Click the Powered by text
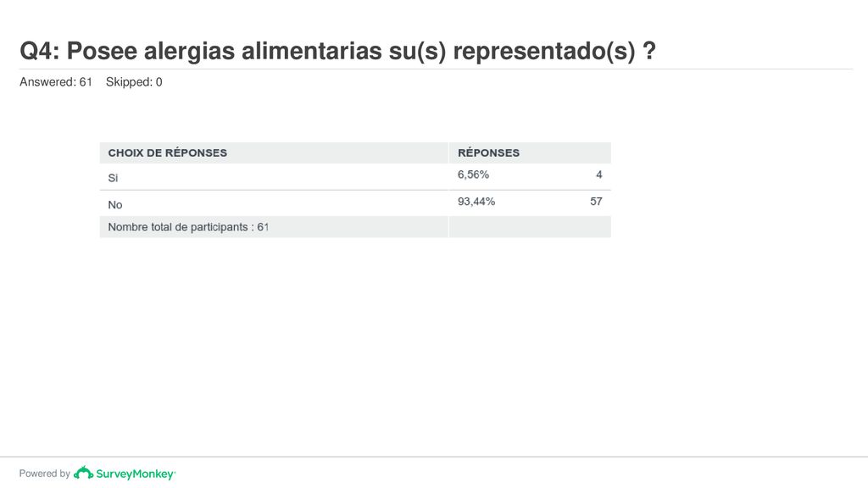This screenshot has height=488, width=868. click(x=44, y=474)
